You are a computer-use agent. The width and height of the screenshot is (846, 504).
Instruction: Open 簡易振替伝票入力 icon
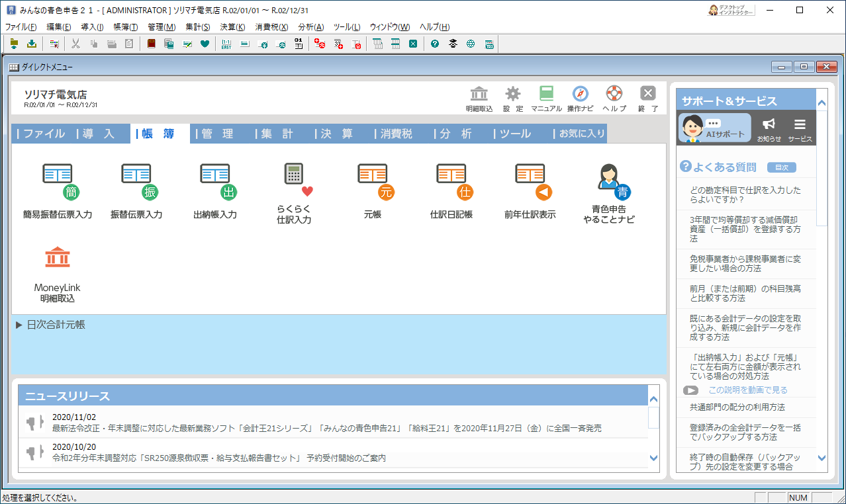pyautogui.click(x=58, y=191)
